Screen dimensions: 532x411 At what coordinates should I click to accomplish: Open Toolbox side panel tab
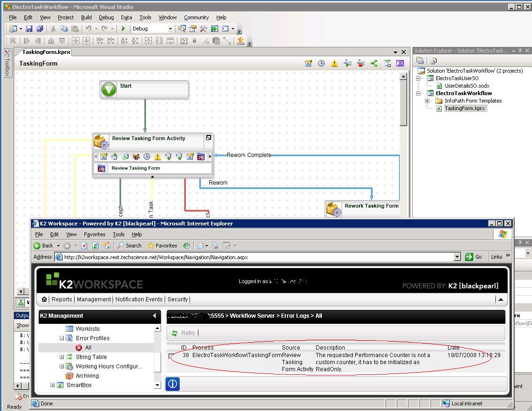(8, 63)
